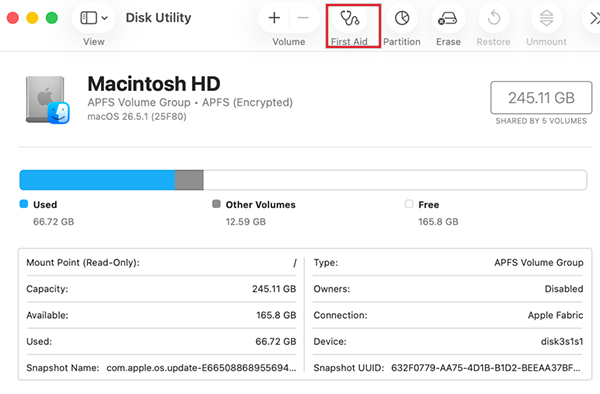Click the Restore circular arrow icon
This screenshot has width=600, height=394.
pos(494,18)
